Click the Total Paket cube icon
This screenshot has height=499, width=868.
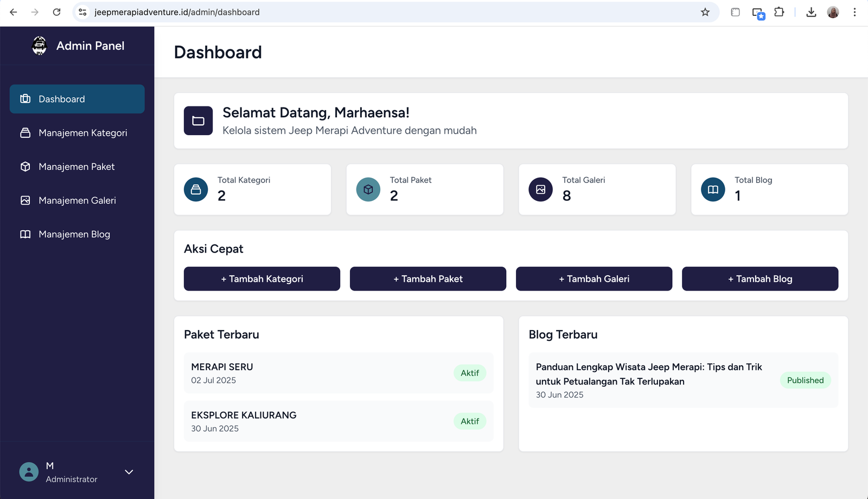click(x=368, y=190)
